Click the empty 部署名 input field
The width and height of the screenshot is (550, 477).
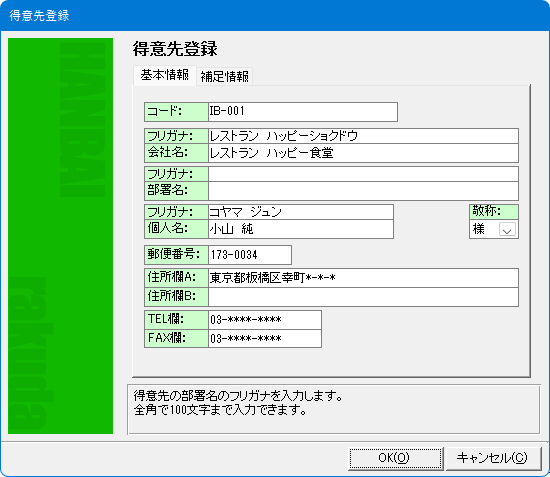(x=363, y=191)
